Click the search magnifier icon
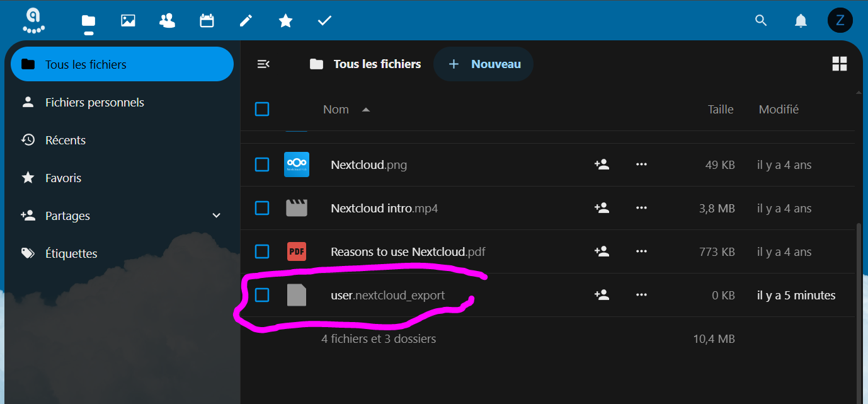 click(761, 21)
